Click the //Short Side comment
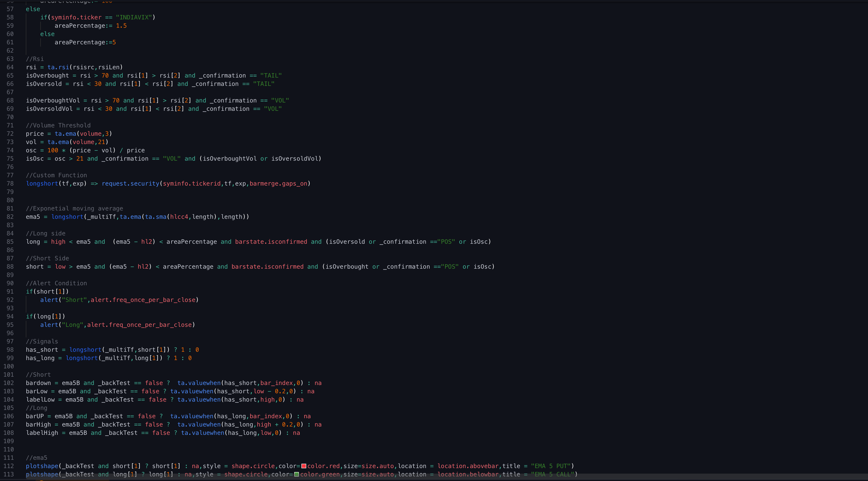This screenshot has width=868, height=481. pyautogui.click(x=48, y=258)
